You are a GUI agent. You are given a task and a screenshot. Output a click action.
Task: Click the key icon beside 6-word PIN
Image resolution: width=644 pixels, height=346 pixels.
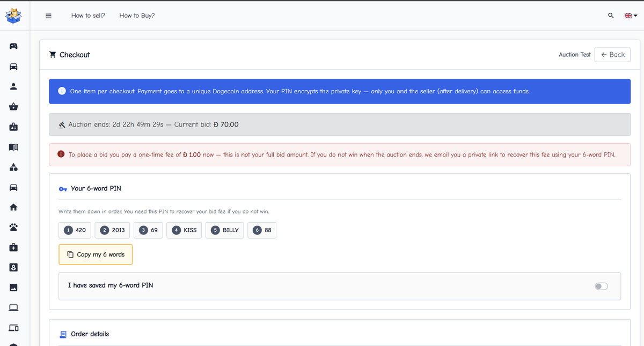[63, 189]
